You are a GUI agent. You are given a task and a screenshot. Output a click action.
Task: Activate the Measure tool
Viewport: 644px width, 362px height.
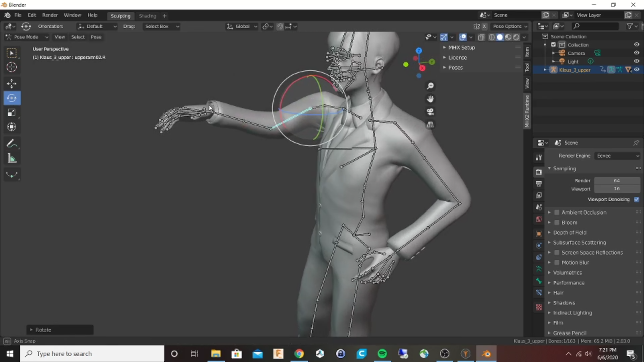click(x=12, y=158)
